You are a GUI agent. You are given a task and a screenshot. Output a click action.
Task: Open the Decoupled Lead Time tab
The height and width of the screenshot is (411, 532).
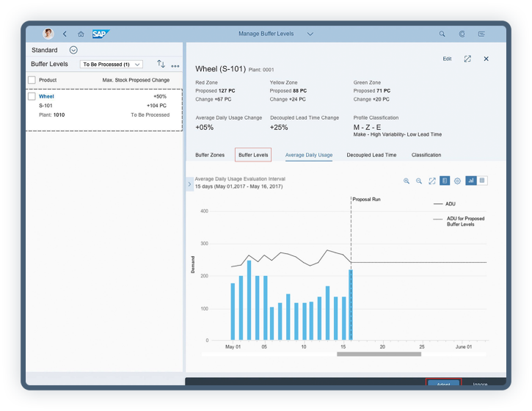371,155
